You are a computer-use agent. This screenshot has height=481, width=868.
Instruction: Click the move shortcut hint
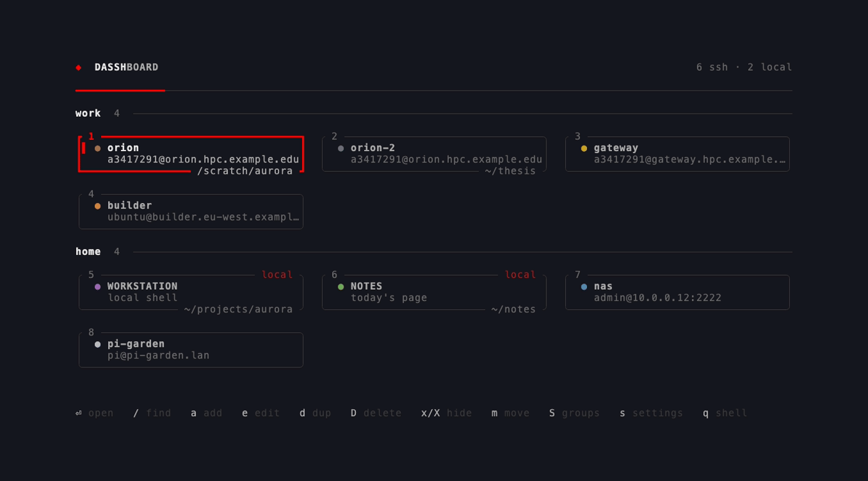(510, 413)
